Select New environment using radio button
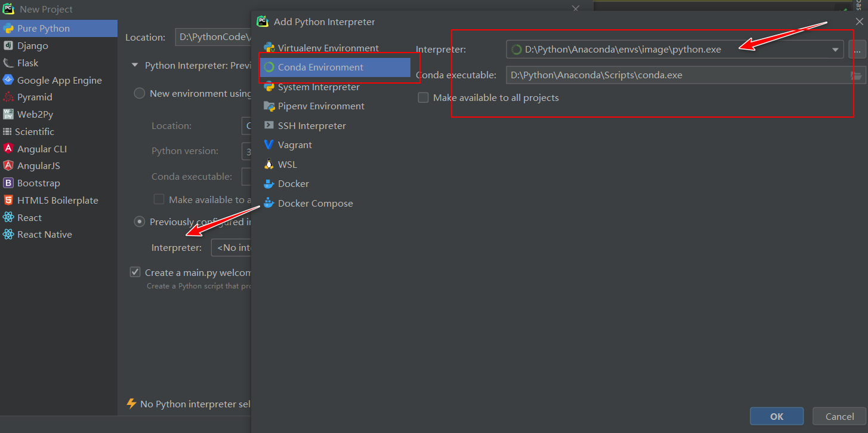 [x=140, y=93]
